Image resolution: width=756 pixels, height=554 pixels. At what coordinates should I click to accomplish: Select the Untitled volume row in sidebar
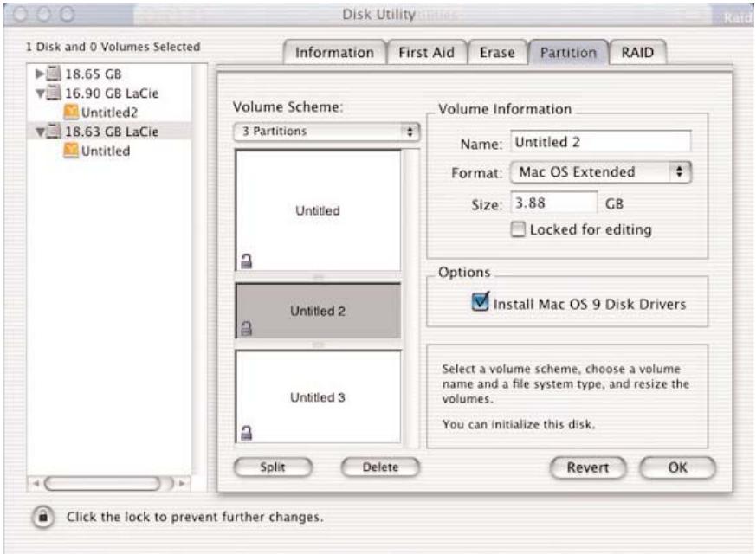(109, 151)
